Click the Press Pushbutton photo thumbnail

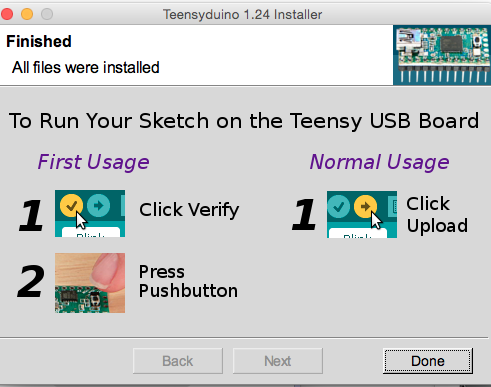pyautogui.click(x=90, y=283)
